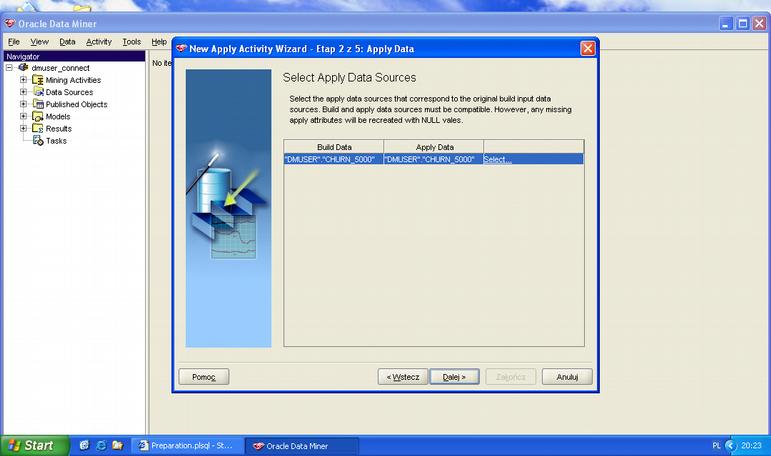
Task: Click the Tasks icon in Navigator
Action: pos(38,140)
